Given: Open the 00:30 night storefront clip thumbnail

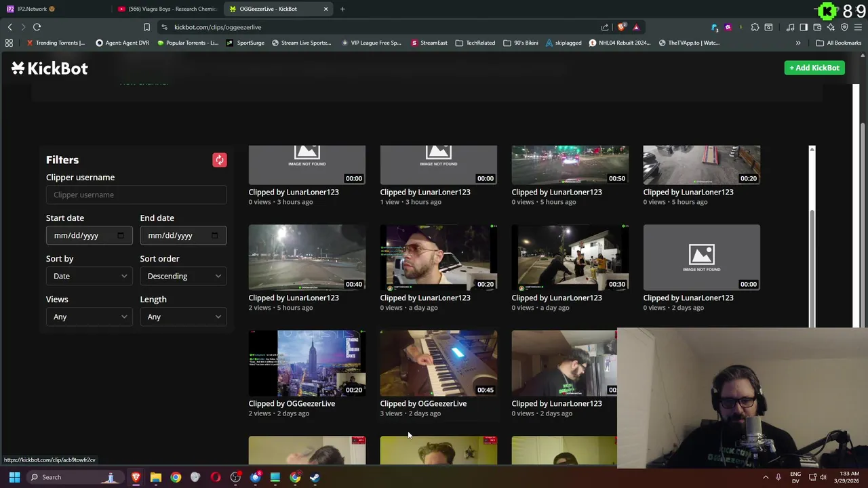Looking at the screenshot, I should point(570,258).
